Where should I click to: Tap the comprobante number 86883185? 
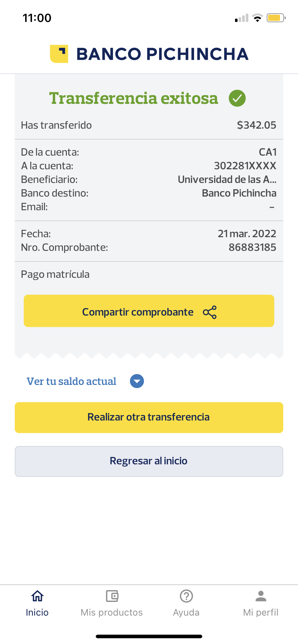[252, 247]
